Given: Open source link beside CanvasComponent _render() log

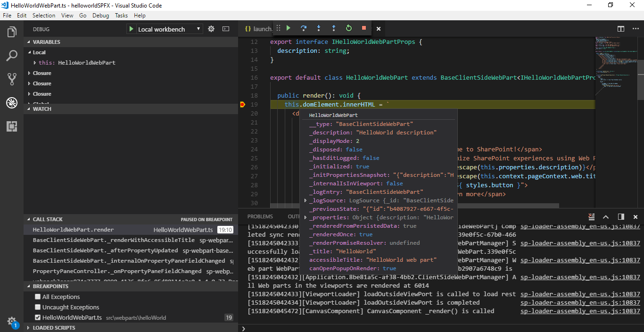Looking at the screenshot, I should pos(580,311).
